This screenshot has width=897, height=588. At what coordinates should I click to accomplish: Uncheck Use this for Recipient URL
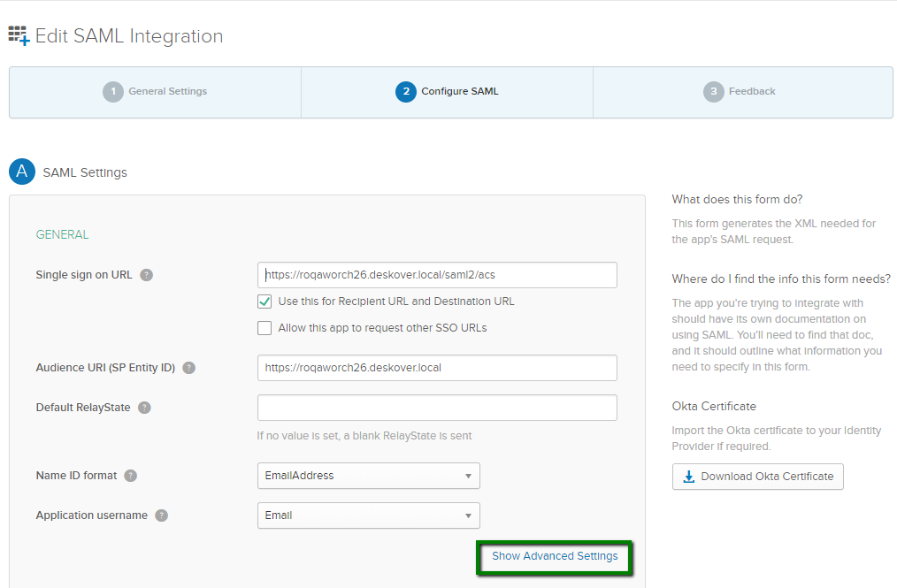click(x=264, y=301)
